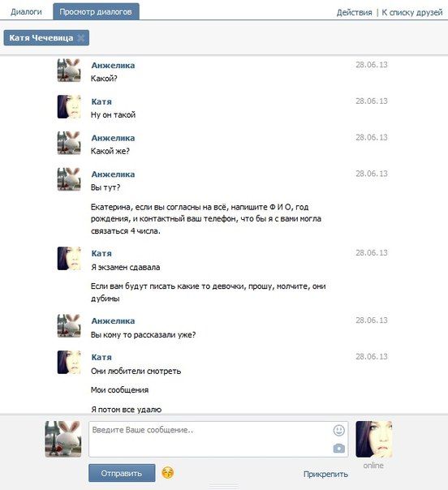
Task: Send message with Отправить button
Action: point(122,473)
